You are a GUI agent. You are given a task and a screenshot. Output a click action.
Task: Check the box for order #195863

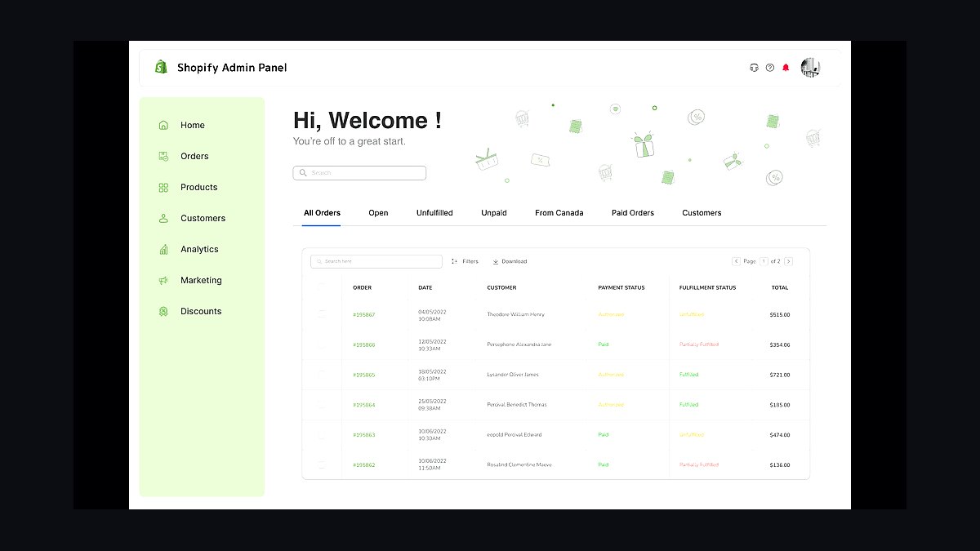tap(322, 435)
